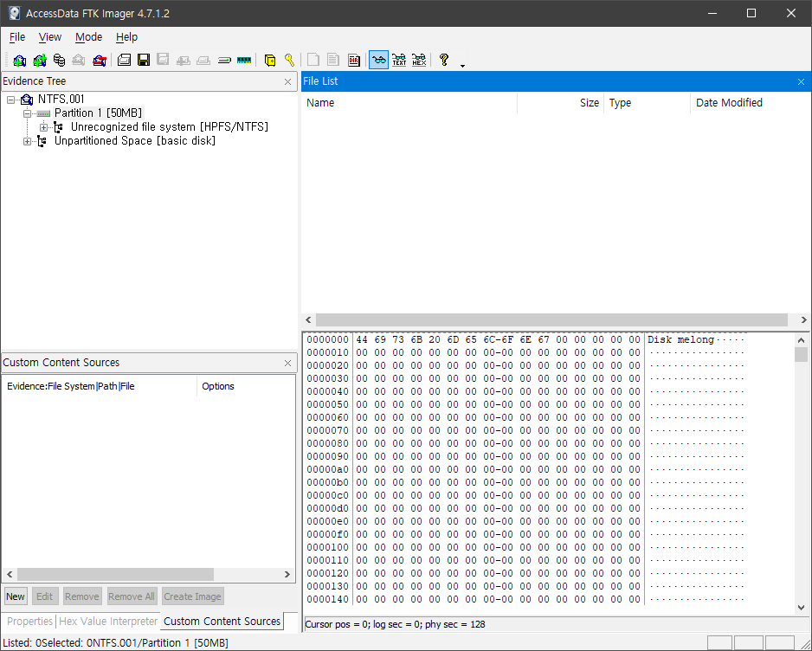Expand the Unpartitioned Space [basic disk] node
812x651 pixels.
point(27,141)
